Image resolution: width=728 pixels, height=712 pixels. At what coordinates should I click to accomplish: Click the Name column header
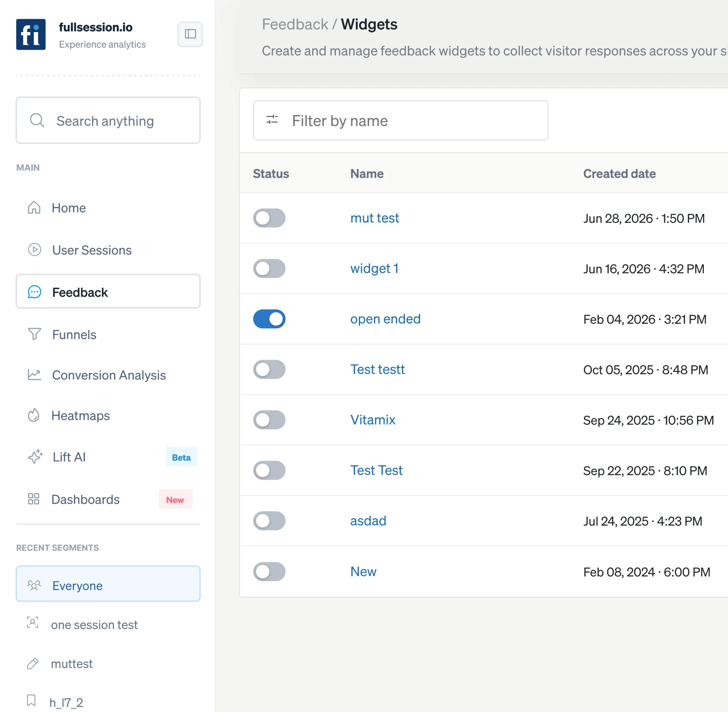coord(367,174)
